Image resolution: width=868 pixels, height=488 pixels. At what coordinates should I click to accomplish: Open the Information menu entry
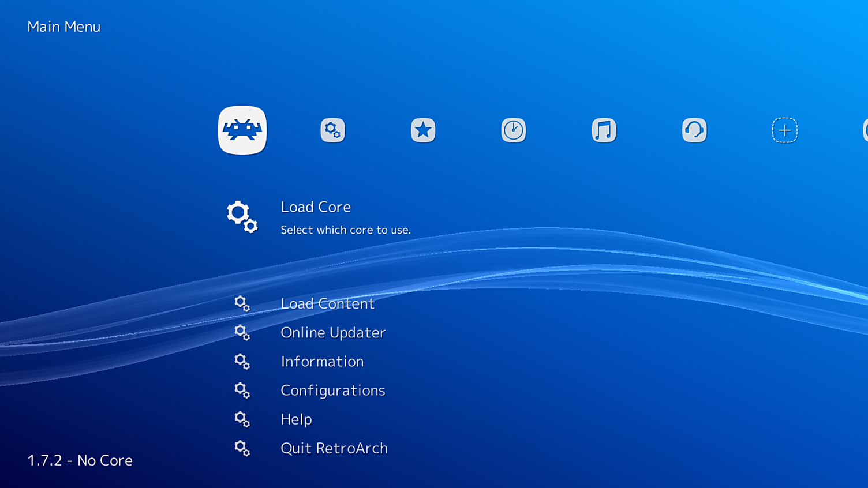click(322, 361)
